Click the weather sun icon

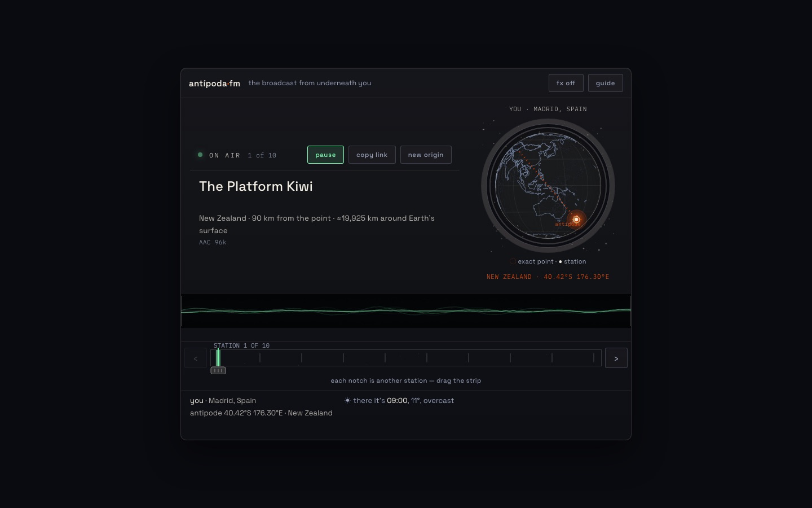pyautogui.click(x=347, y=400)
